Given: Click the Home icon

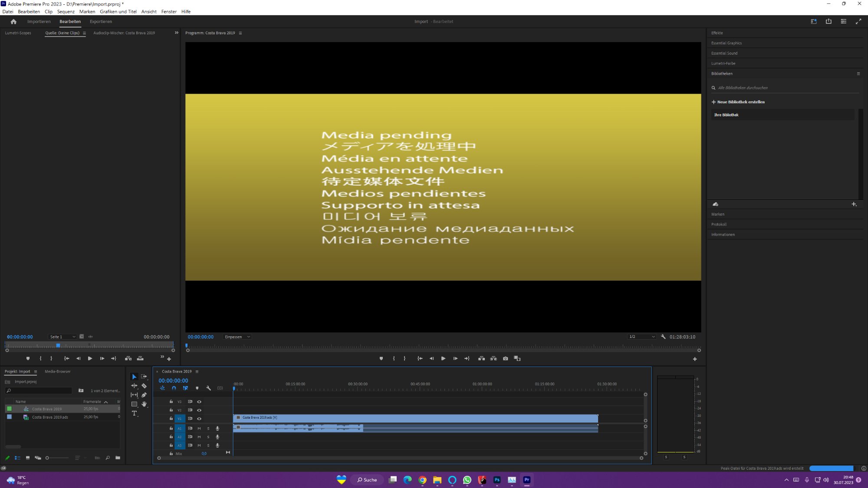Looking at the screenshot, I should [13, 21].
